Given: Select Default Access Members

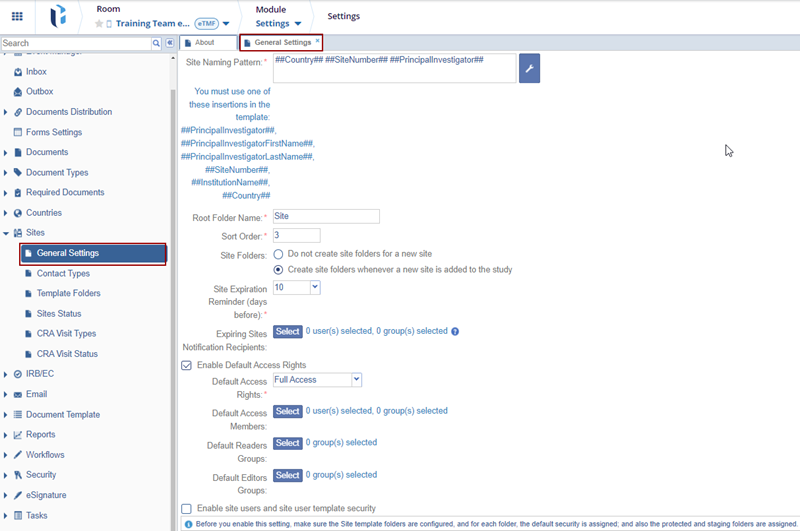Looking at the screenshot, I should tap(288, 411).
